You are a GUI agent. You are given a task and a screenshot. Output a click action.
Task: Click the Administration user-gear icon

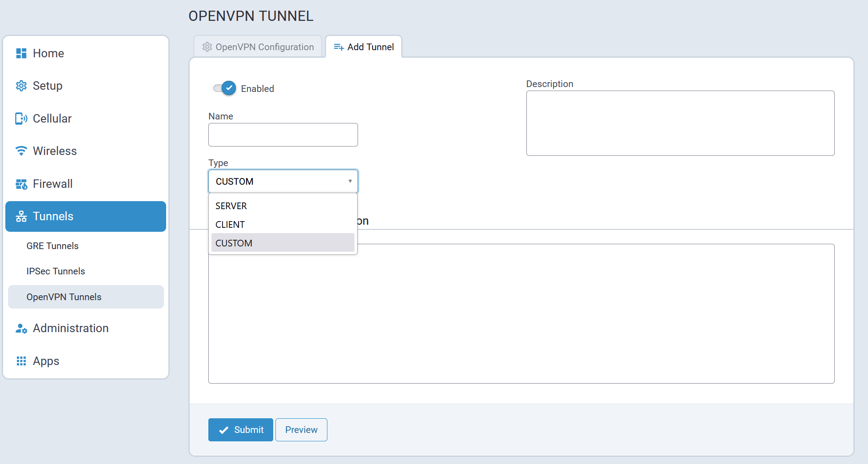pos(21,328)
